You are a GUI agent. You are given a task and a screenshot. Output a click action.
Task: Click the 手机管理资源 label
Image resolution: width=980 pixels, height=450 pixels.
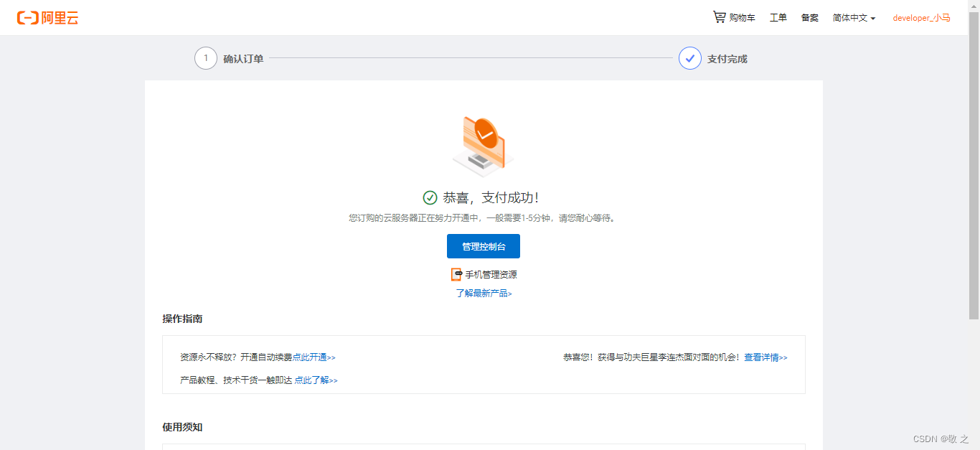(491, 273)
